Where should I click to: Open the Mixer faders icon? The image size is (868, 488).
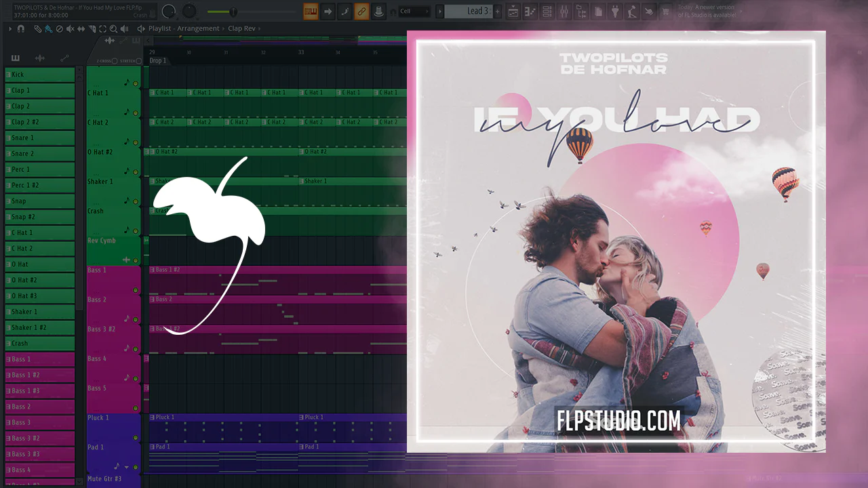tap(564, 12)
